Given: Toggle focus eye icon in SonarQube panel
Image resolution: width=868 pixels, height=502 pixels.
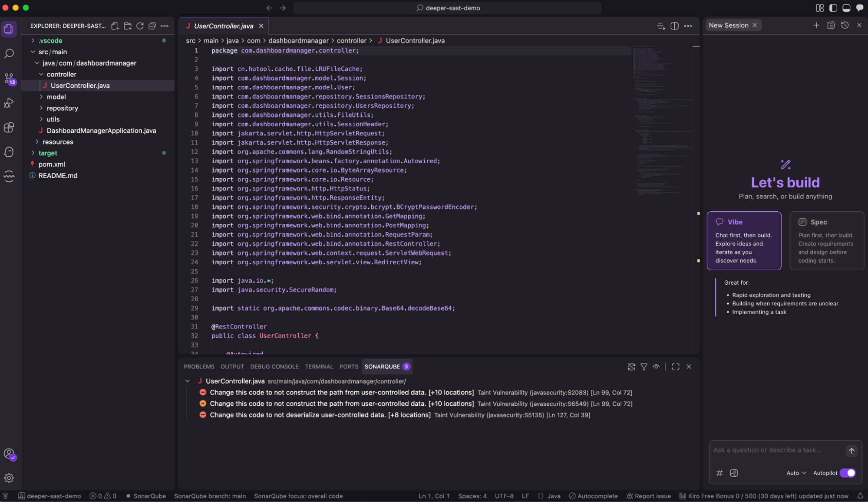Looking at the screenshot, I should click(656, 367).
